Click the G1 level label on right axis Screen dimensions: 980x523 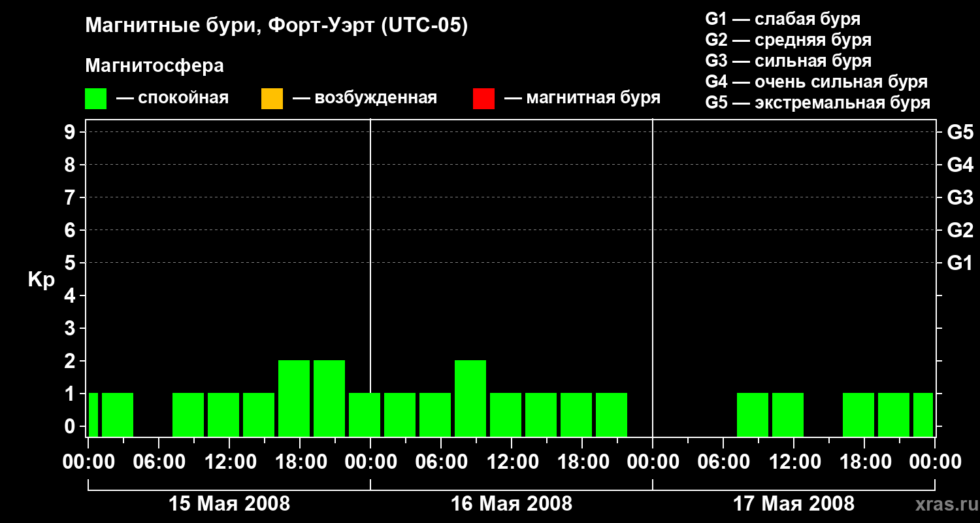coord(960,263)
